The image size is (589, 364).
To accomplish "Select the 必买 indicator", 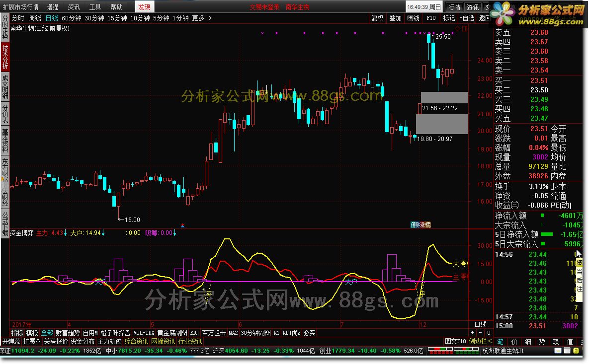I will click(x=310, y=333).
